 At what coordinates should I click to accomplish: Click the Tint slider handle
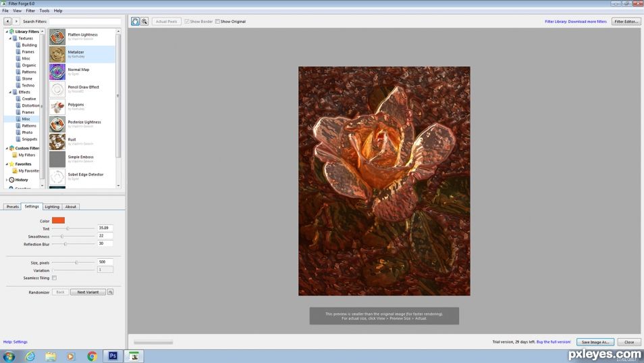pyautogui.click(x=68, y=228)
